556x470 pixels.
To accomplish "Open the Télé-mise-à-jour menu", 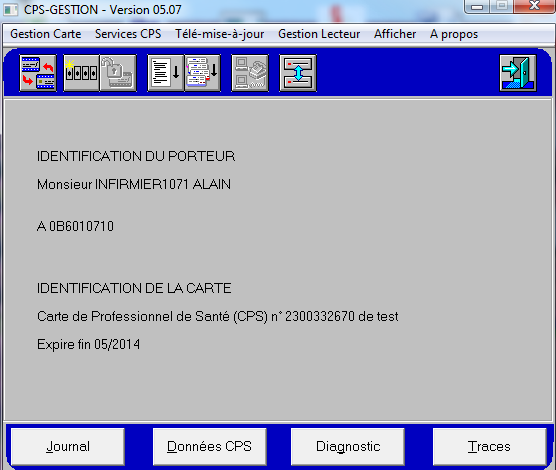I will click(219, 34).
